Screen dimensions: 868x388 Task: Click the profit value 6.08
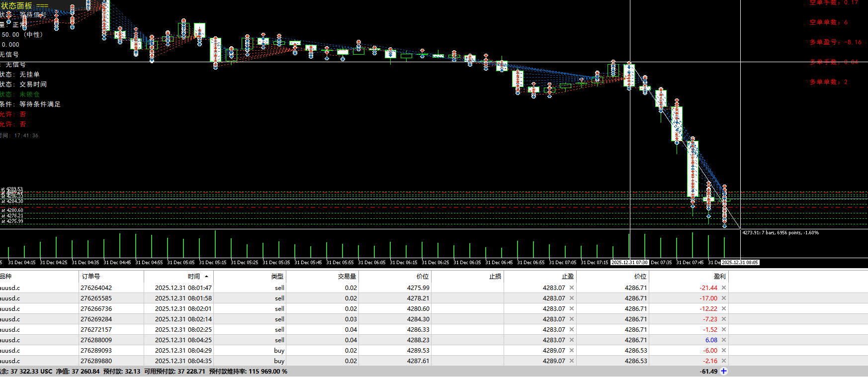tap(711, 340)
